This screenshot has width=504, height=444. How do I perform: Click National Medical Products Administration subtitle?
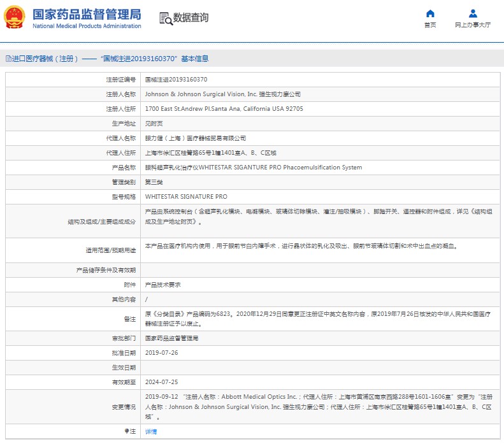coord(87,26)
